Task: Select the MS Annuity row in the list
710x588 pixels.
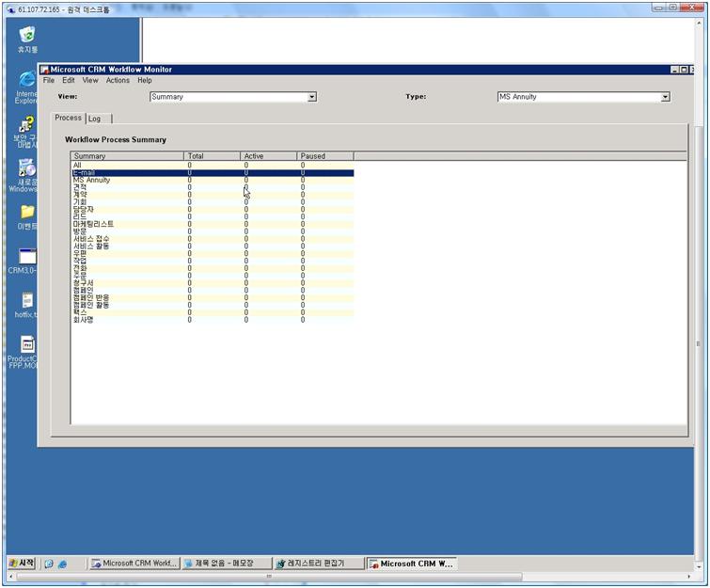Action: click(213, 180)
